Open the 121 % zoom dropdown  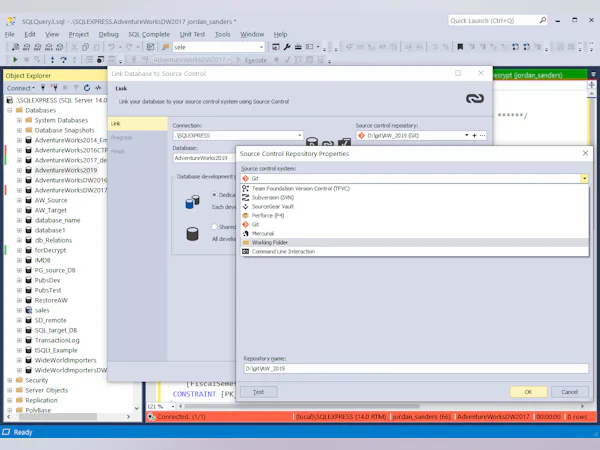173,406
